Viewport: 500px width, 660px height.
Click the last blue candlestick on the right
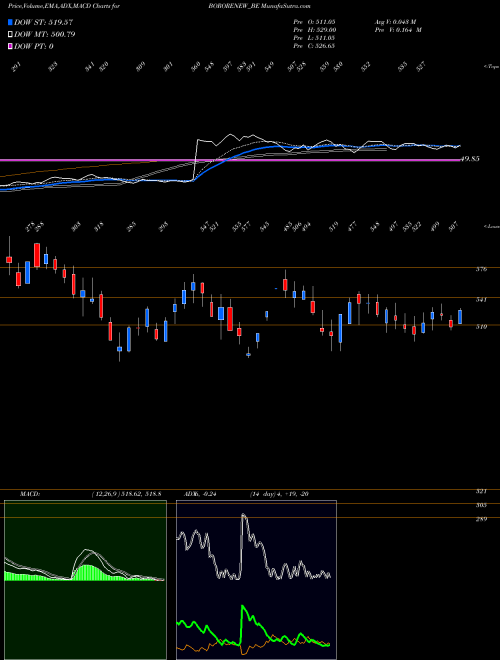(460, 317)
